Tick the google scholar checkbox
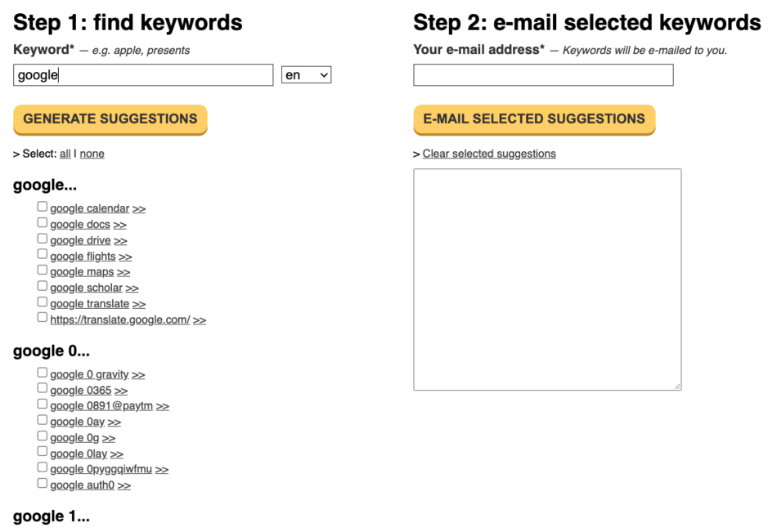777x532 pixels. (43, 287)
